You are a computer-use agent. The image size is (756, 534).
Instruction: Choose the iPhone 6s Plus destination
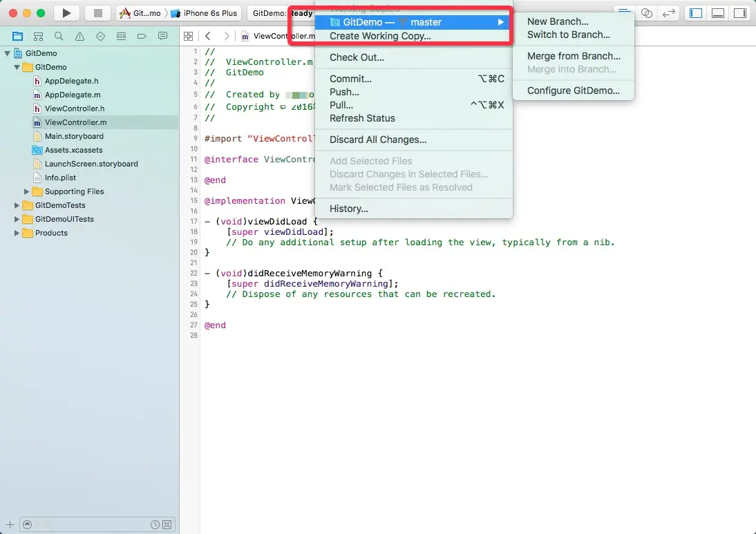(x=205, y=13)
